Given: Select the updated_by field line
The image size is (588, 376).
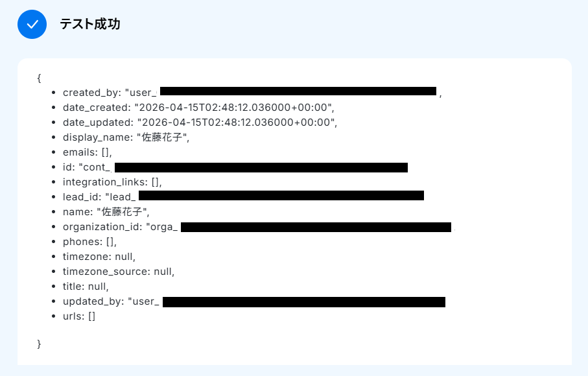Looking at the screenshot, I should tap(254, 302).
